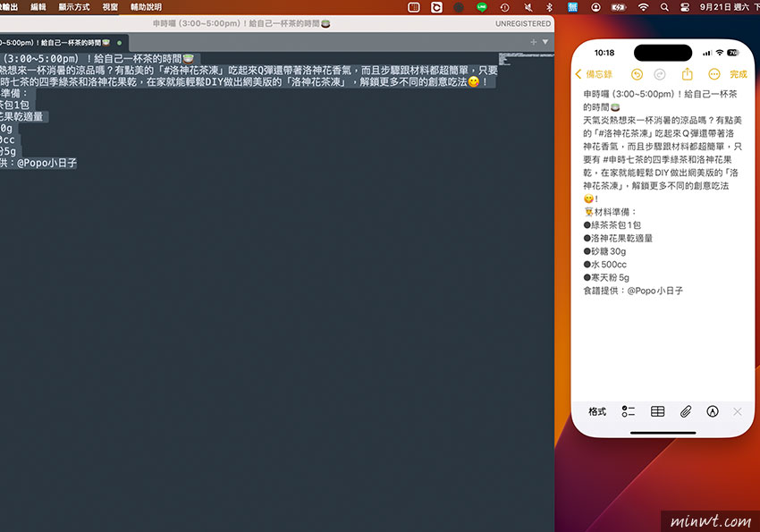Viewport: 760px width, 532px height.
Task: Go back to 備忘錄 notes list
Action: [x=594, y=74]
